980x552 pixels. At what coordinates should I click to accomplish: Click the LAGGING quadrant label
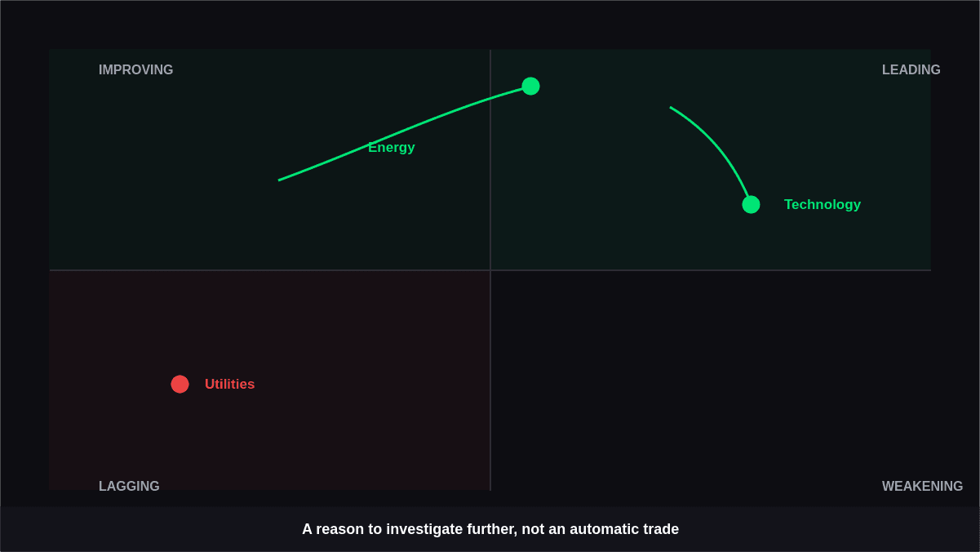pos(129,486)
